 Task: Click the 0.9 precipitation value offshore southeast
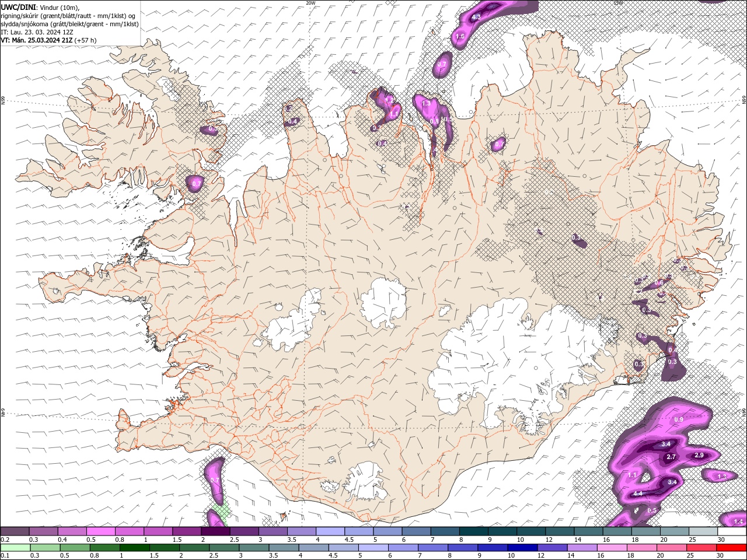[x=679, y=419]
